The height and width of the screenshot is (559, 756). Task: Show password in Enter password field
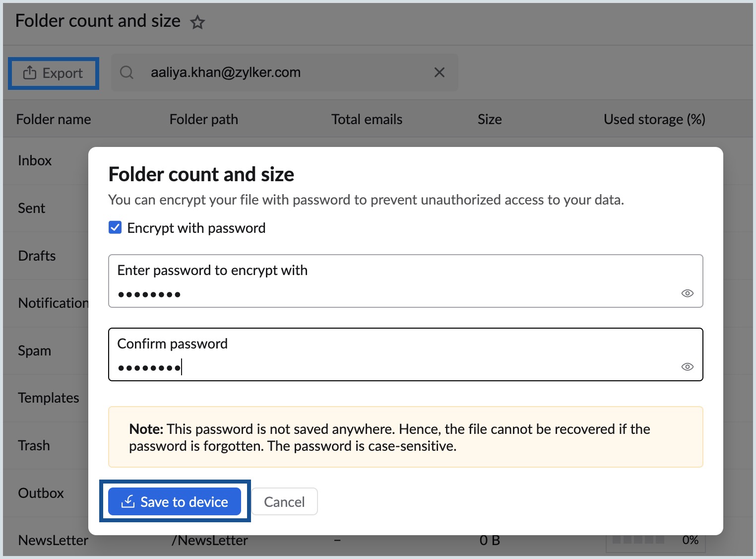tap(687, 293)
